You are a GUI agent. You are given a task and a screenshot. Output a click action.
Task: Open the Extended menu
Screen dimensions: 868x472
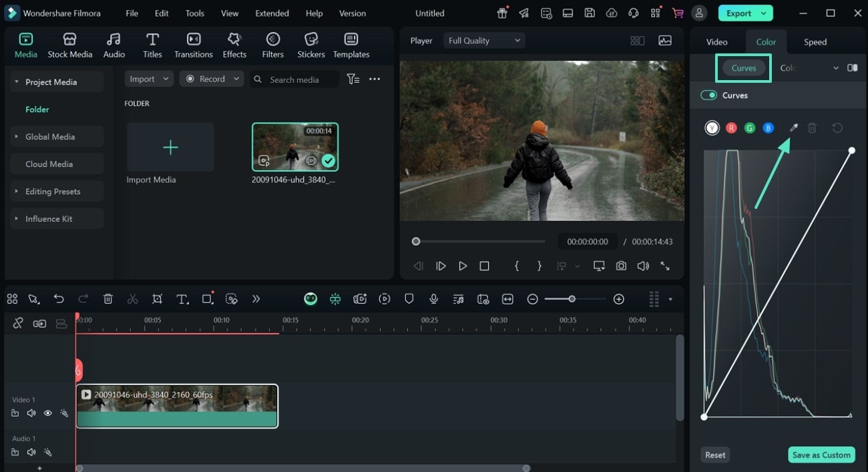[x=272, y=13]
